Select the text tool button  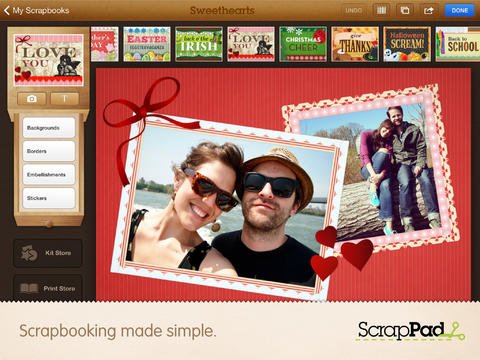pyautogui.click(x=65, y=99)
